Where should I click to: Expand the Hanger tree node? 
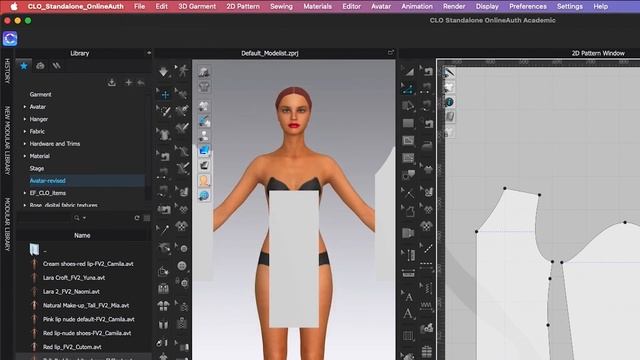click(25, 119)
